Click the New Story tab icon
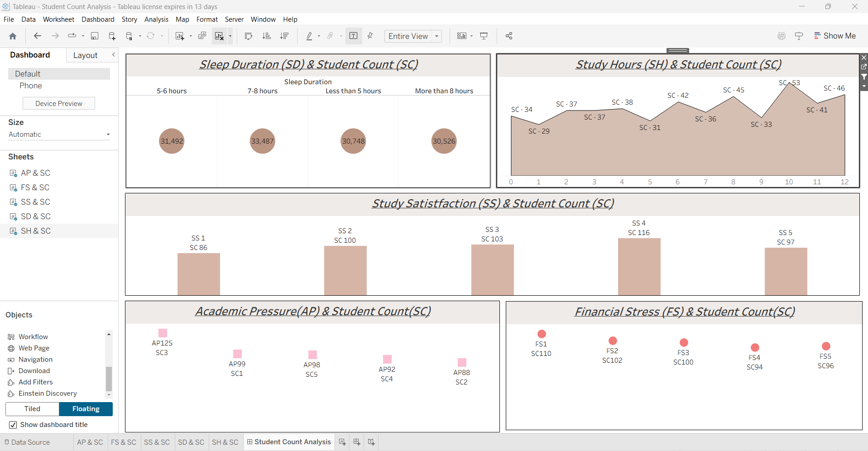Viewport: 868px width, 451px height. 371,442
